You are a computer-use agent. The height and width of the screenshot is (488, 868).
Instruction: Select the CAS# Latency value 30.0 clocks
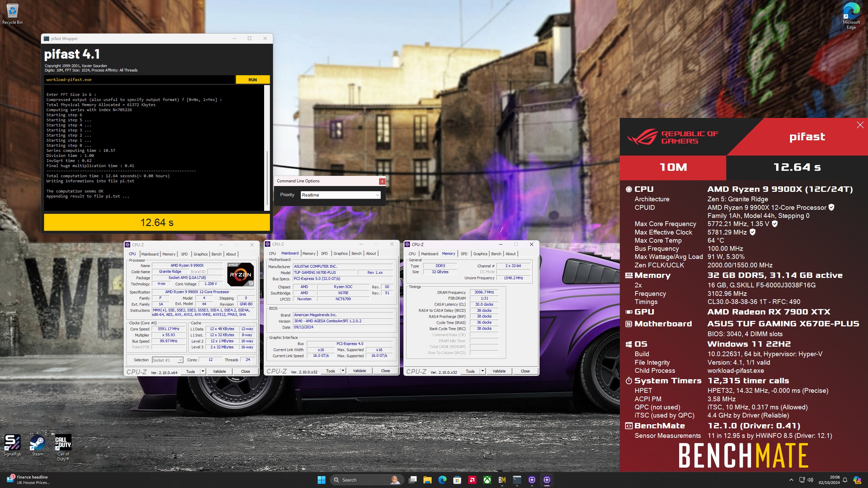pos(484,304)
